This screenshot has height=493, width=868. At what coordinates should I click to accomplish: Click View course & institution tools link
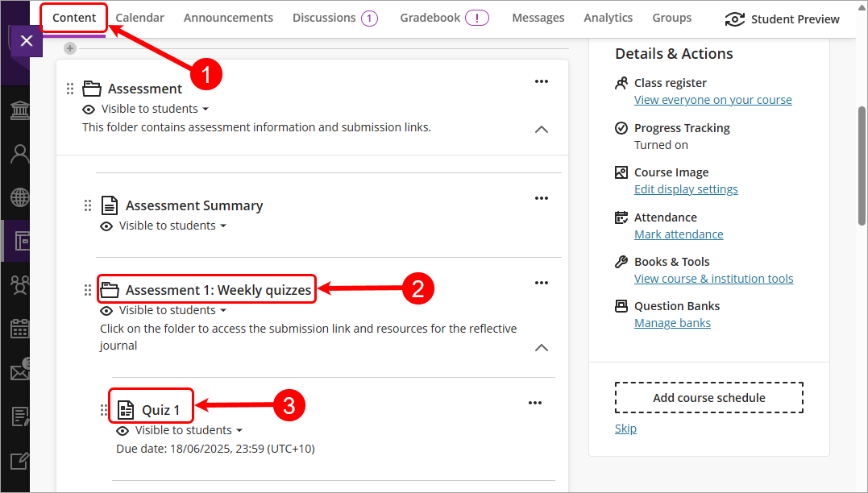point(713,279)
